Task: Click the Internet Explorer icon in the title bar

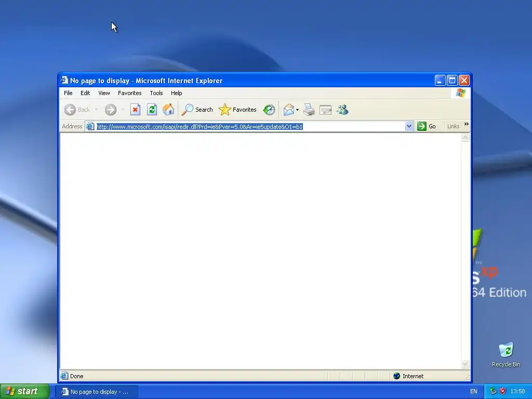Action: [64, 81]
